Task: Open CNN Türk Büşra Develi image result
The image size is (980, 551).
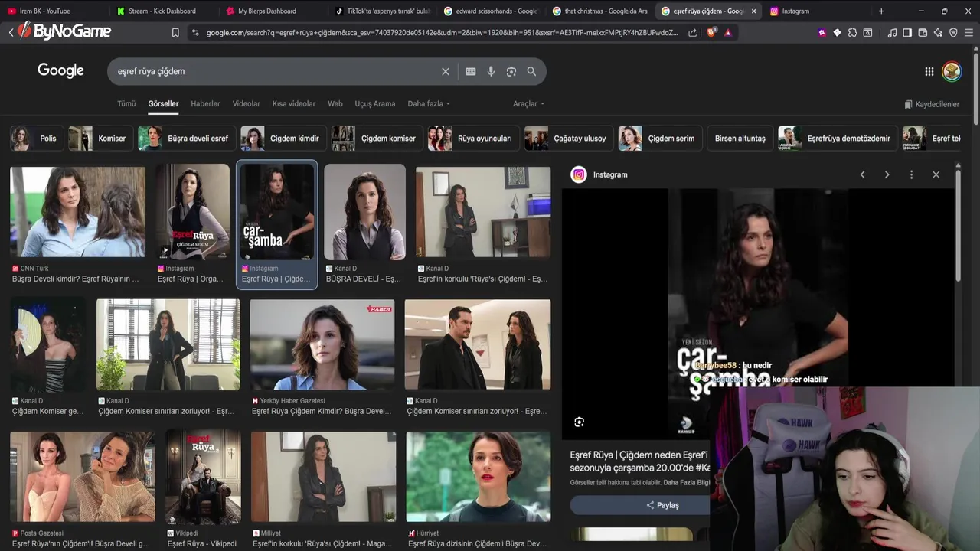Action: (x=77, y=212)
